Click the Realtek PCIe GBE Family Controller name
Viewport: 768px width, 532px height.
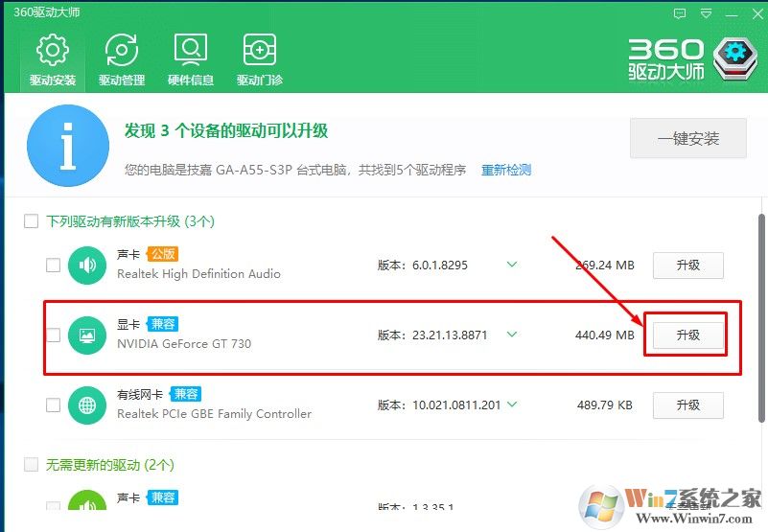click(x=215, y=414)
